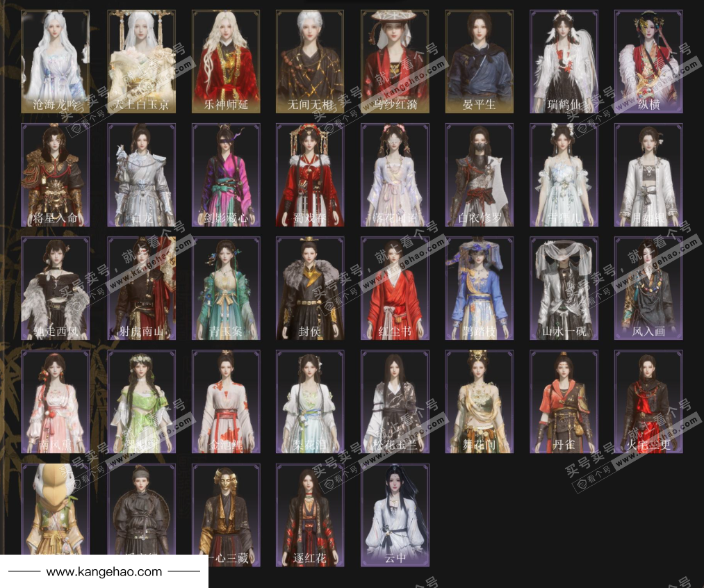Choose the 无间无相 outfit card
The width and height of the screenshot is (704, 588).
point(310,61)
